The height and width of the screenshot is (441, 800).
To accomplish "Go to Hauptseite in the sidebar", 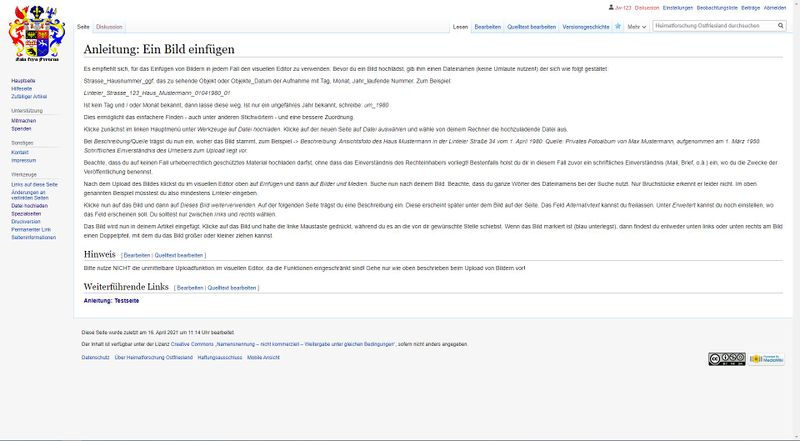I will pos(23,80).
